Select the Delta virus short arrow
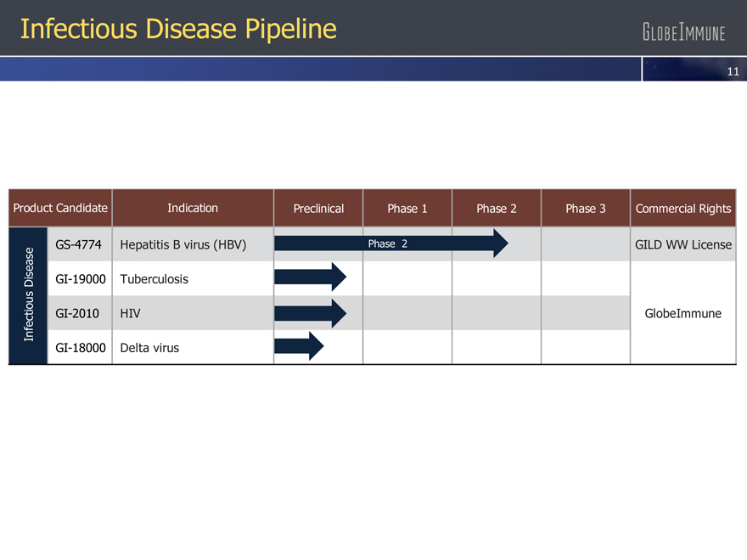The width and height of the screenshot is (747, 560). tap(299, 346)
